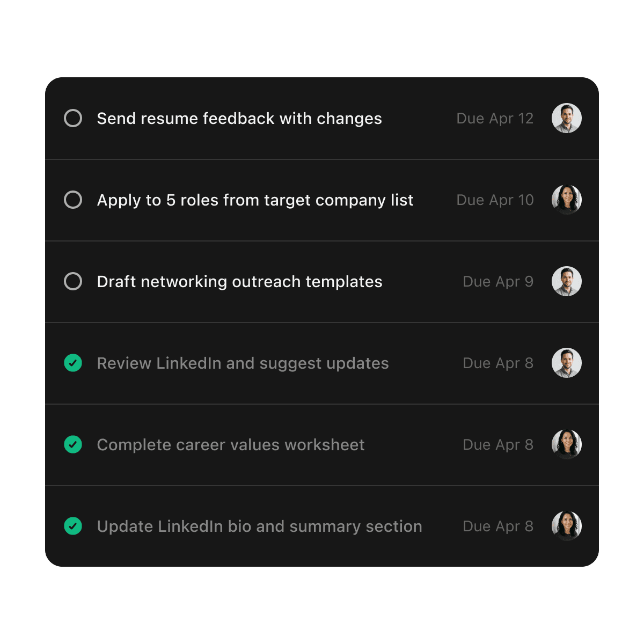This screenshot has width=644, height=644.
Task: Click avatar on LinkedIn bio update task
Action: click(x=567, y=526)
